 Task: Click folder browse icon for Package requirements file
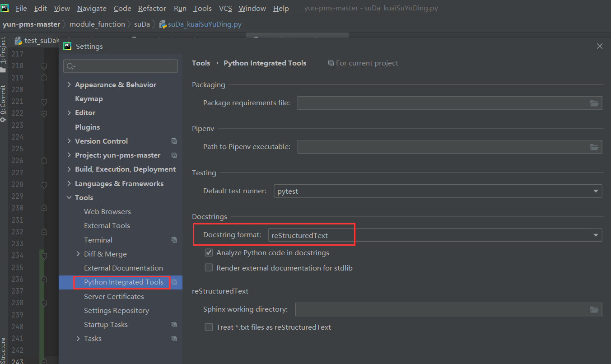pos(594,103)
